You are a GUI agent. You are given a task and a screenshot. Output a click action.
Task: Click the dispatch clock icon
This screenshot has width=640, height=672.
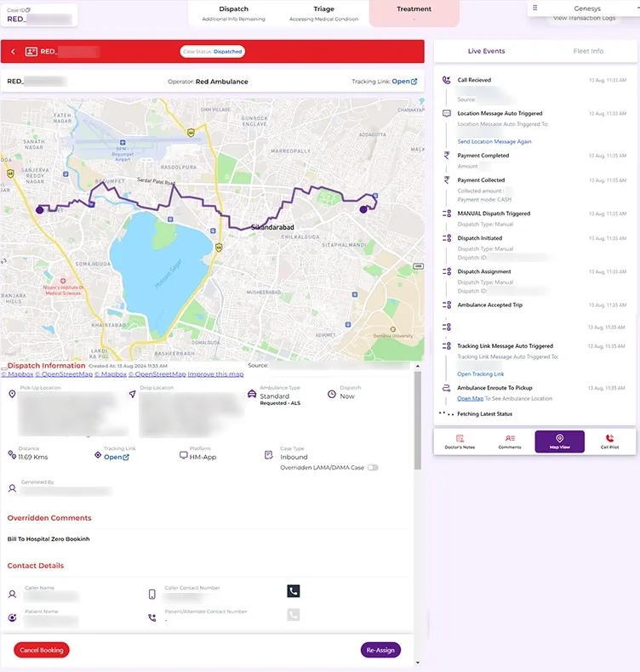(x=332, y=394)
